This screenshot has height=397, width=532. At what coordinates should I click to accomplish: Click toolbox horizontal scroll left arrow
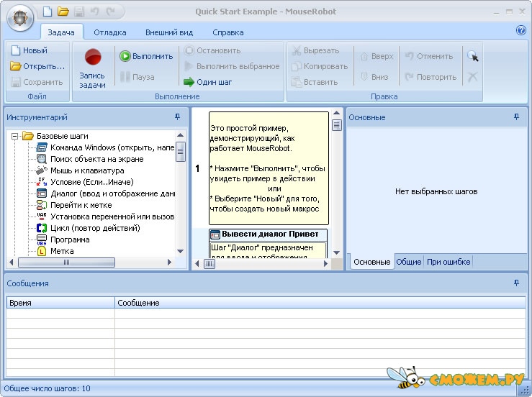pos(12,262)
